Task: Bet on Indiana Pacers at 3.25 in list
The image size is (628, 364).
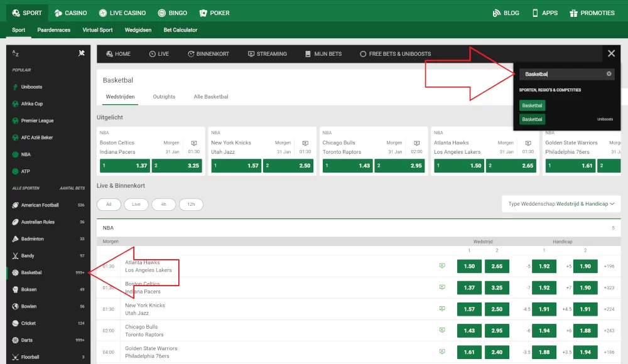Action: (497, 287)
